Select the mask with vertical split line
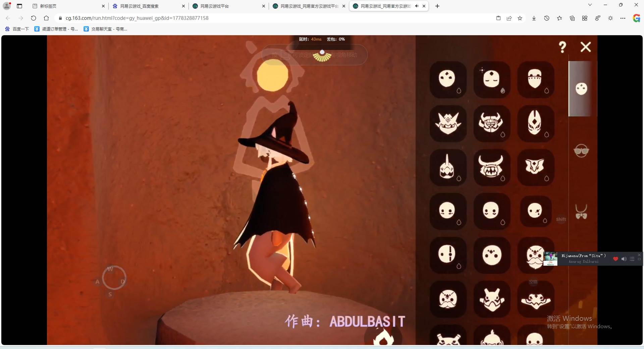Image resolution: width=644 pixels, height=349 pixels. [x=448, y=255]
